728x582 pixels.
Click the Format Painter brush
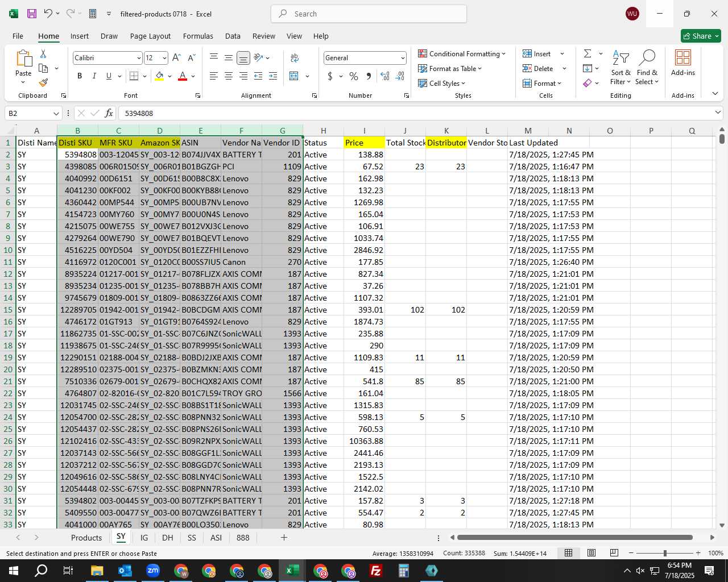point(43,82)
